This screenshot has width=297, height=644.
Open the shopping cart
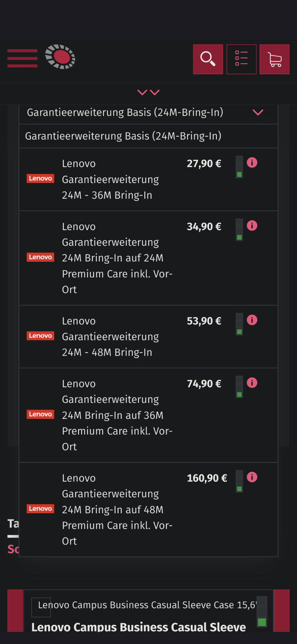click(274, 59)
